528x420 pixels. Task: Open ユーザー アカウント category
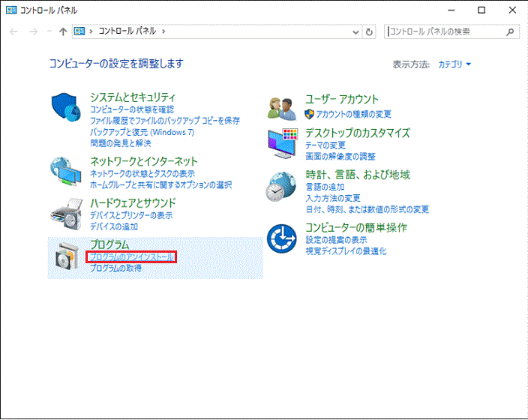(342, 99)
